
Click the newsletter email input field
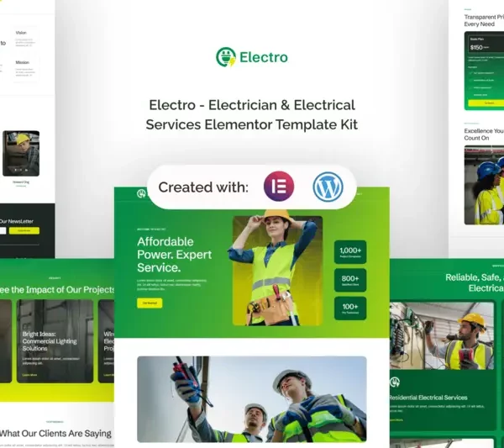(3, 230)
